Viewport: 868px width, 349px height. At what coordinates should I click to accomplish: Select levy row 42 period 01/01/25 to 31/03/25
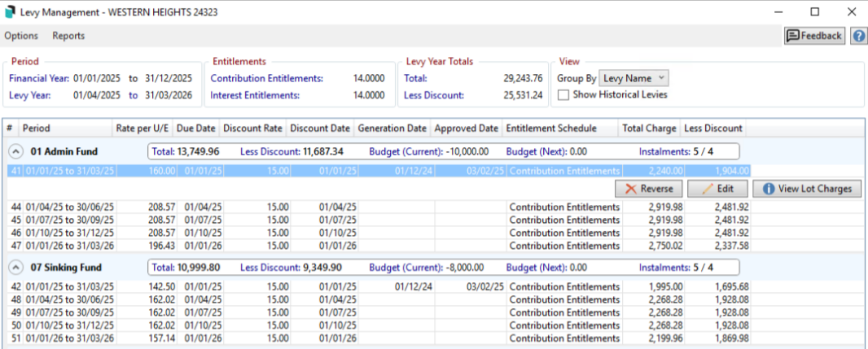click(x=378, y=286)
